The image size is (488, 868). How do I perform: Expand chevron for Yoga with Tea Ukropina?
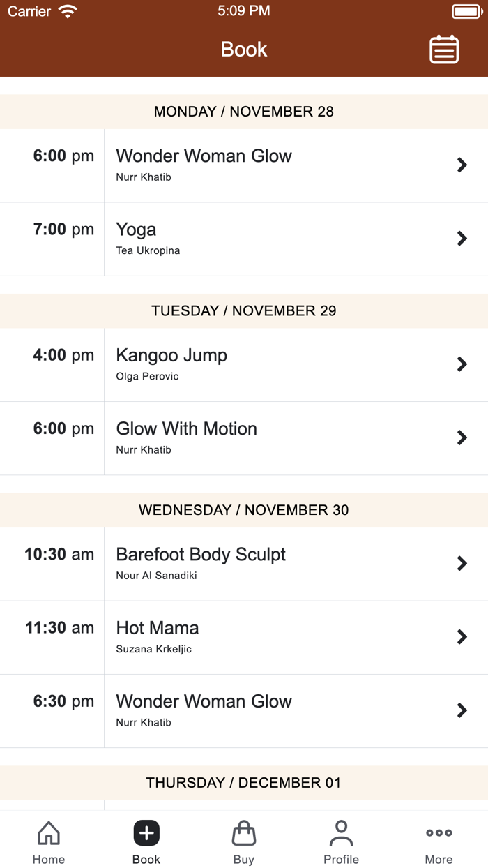coord(462,239)
